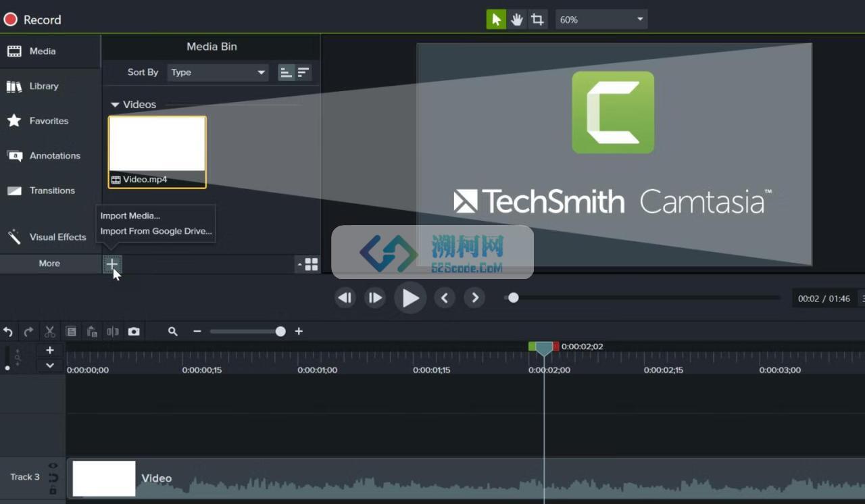Open the 60% canvas zoom dropdown
865x504 pixels.
click(601, 20)
